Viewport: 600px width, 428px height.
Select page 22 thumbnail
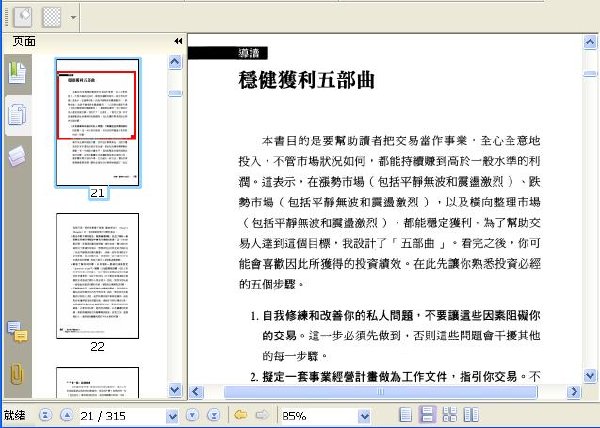(98, 276)
